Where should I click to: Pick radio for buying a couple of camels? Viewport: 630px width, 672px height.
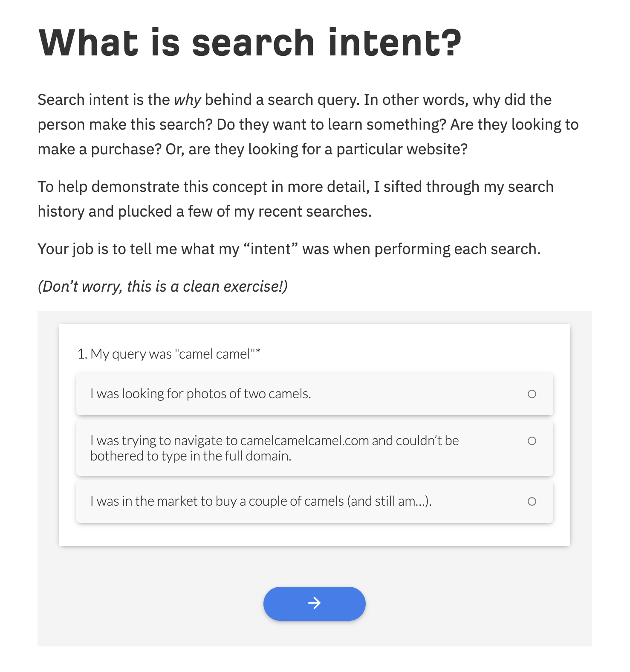coord(532,501)
